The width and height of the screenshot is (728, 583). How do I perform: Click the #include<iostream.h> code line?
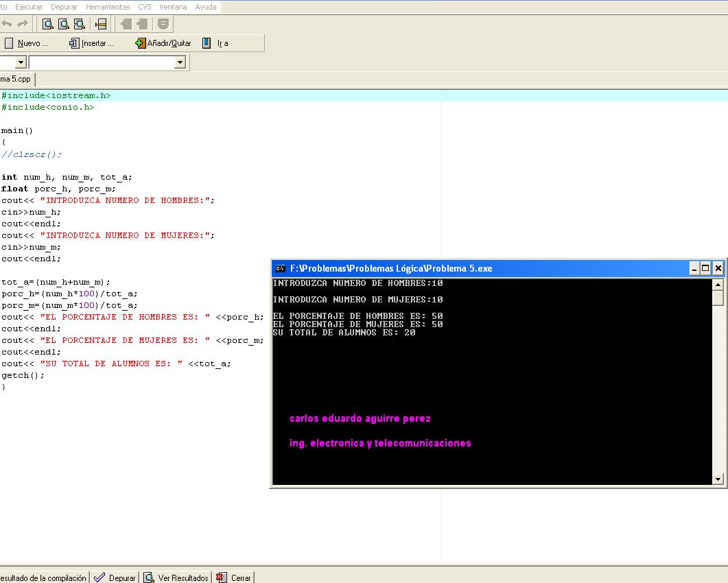click(x=56, y=95)
